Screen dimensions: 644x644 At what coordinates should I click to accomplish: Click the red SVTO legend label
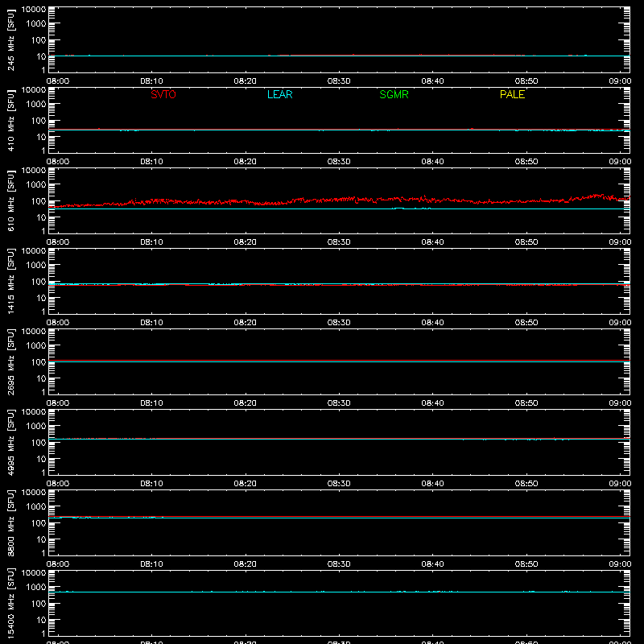pyautogui.click(x=163, y=94)
